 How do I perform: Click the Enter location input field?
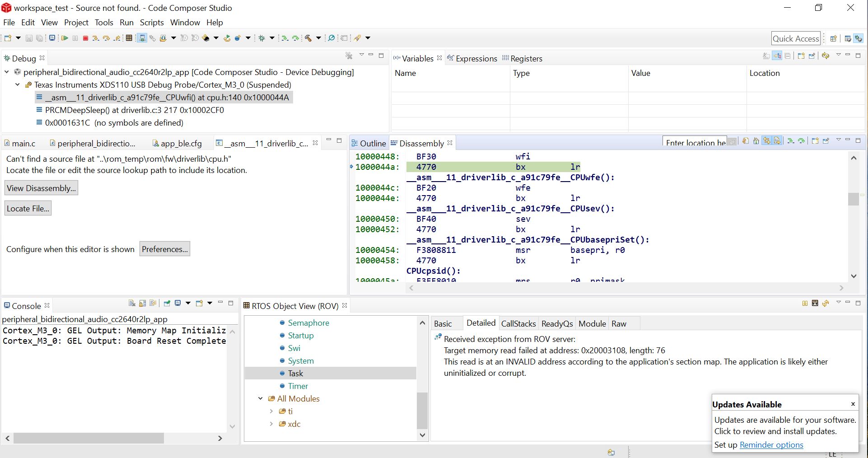coord(695,142)
